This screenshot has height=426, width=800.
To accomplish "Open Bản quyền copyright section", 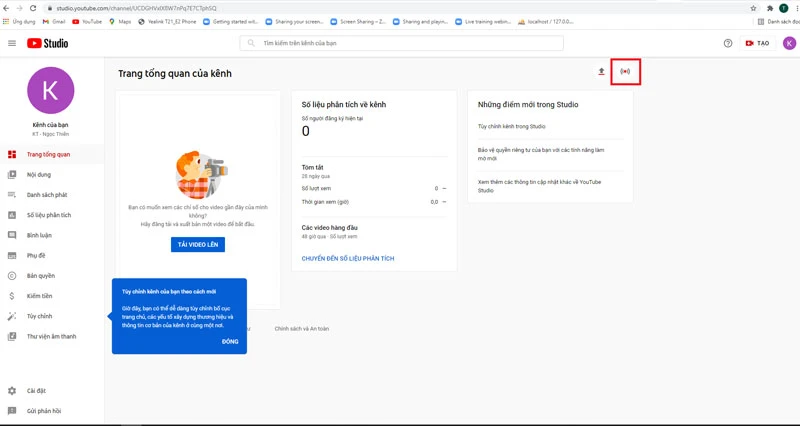I will [x=52, y=276].
